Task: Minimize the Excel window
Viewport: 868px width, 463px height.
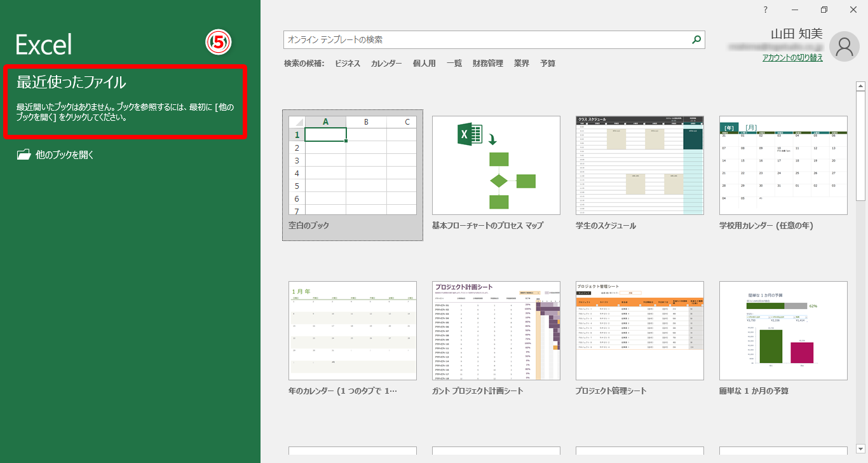Action: pos(795,10)
